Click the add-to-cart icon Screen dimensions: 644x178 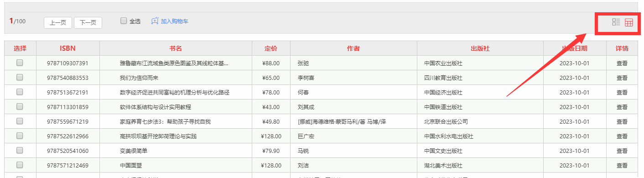155,21
